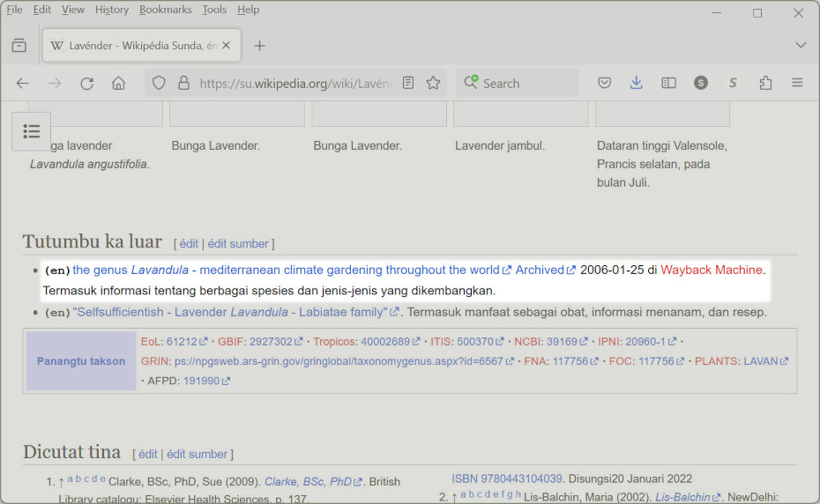Bookmark this page with star icon

(x=433, y=83)
